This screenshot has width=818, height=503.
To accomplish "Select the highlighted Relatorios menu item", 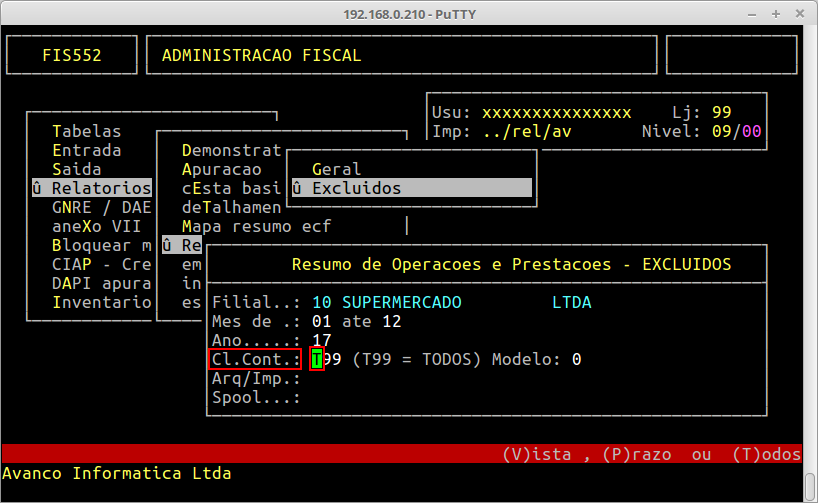I will (x=100, y=188).
